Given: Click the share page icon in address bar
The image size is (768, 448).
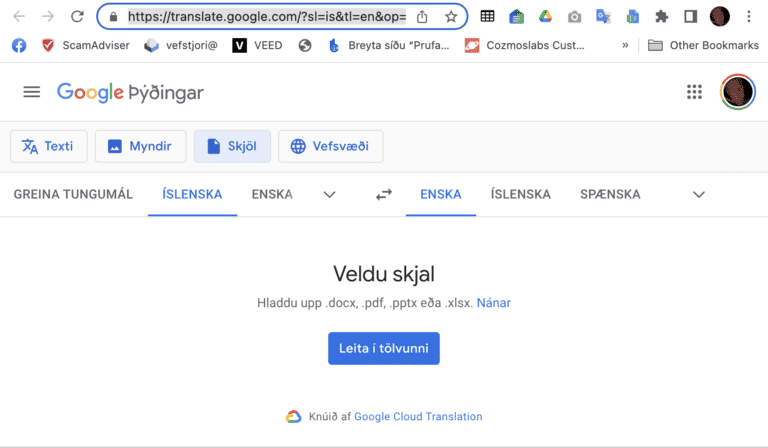Looking at the screenshot, I should pos(422,17).
